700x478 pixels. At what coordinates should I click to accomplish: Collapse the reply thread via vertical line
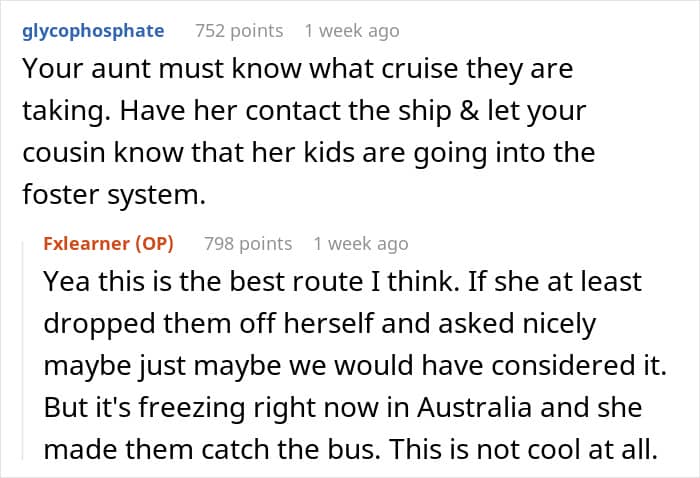[x=23, y=350]
